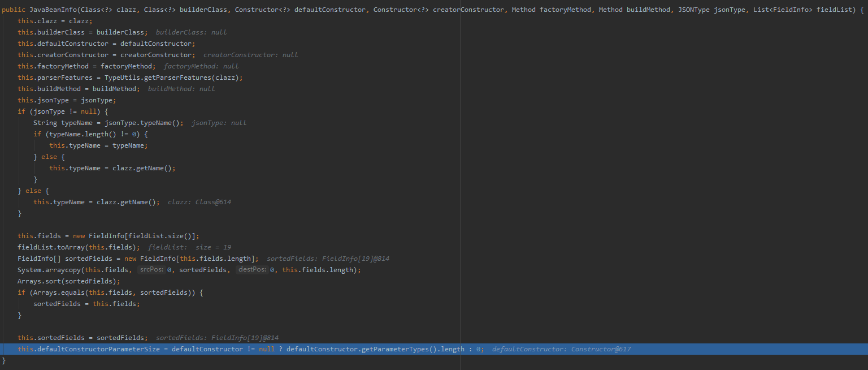Click "this.creatorConstructor = creatorConstructor;" statement

106,55
